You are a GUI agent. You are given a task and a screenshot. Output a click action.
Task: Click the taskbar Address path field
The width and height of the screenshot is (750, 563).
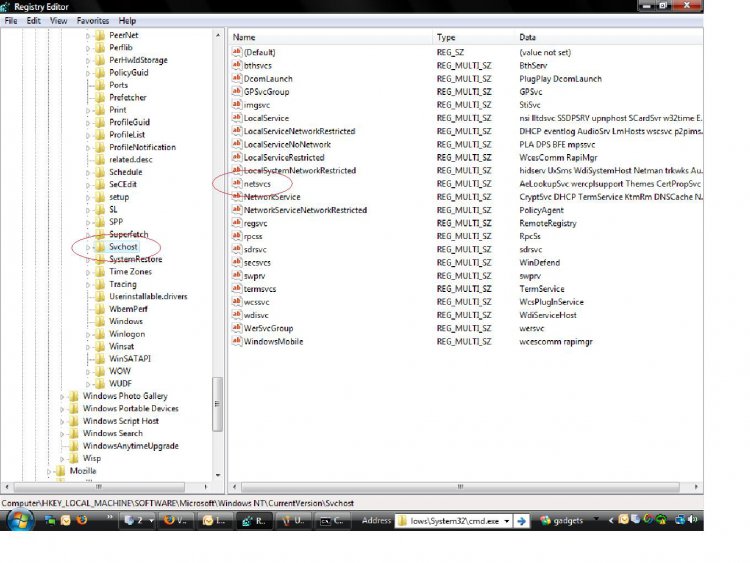pos(454,521)
